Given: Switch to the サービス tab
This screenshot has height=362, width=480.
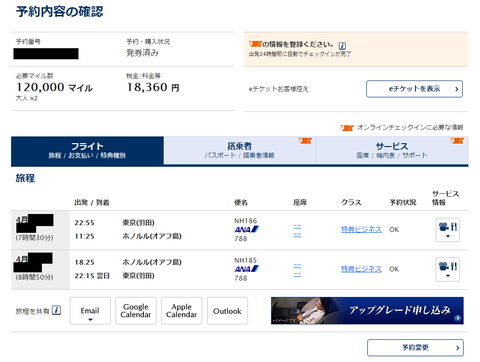Looking at the screenshot, I should coord(392,150).
